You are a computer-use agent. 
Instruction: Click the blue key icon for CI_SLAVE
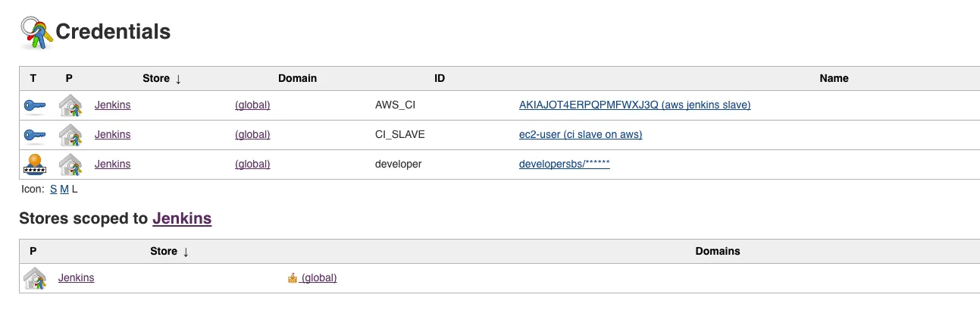(x=35, y=135)
